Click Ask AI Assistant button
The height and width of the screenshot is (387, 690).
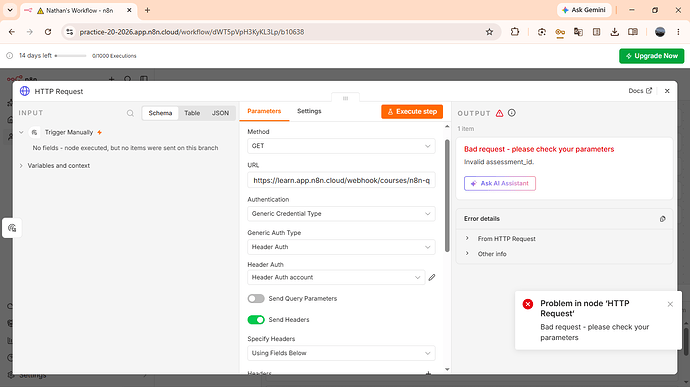point(499,183)
